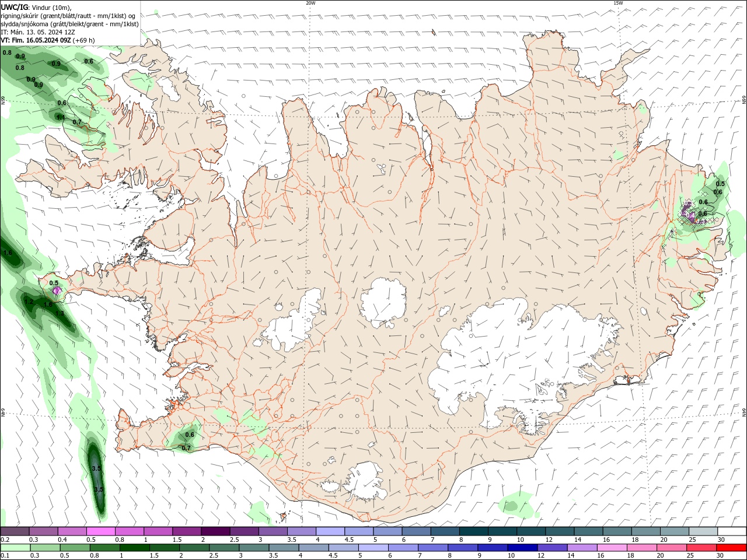
Task: Click the upper 3.5 value in the southwest rain band
Action: click(x=97, y=468)
